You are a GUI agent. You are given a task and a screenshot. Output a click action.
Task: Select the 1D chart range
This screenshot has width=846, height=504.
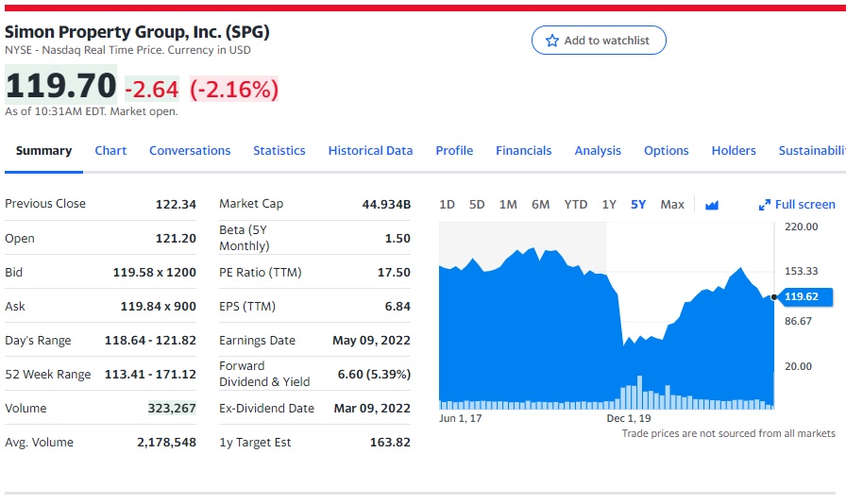pyautogui.click(x=447, y=205)
